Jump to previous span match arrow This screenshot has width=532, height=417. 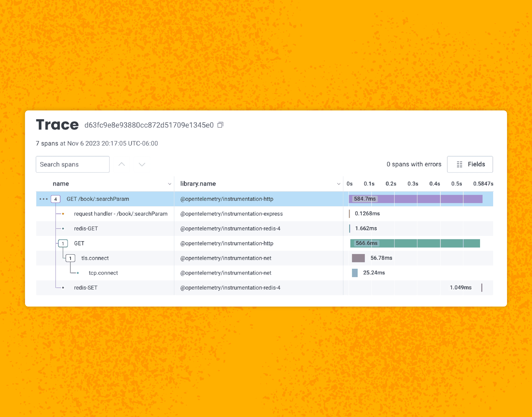tap(122, 164)
